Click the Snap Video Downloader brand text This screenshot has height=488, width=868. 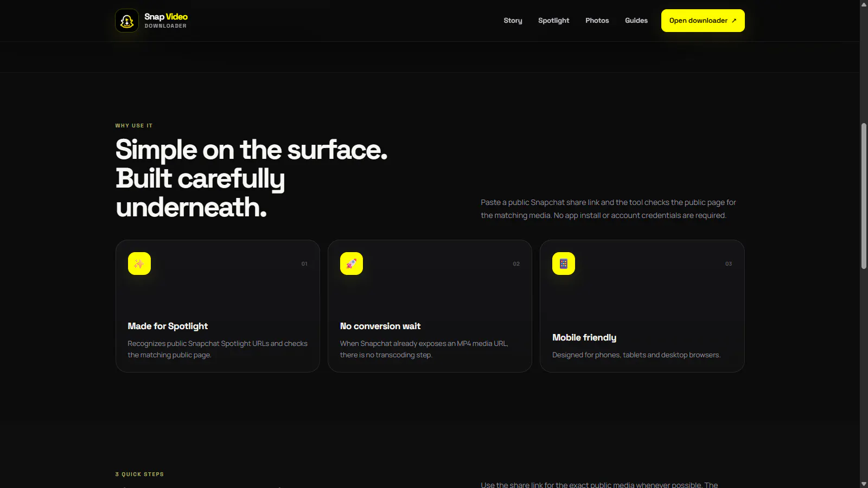[x=166, y=21]
